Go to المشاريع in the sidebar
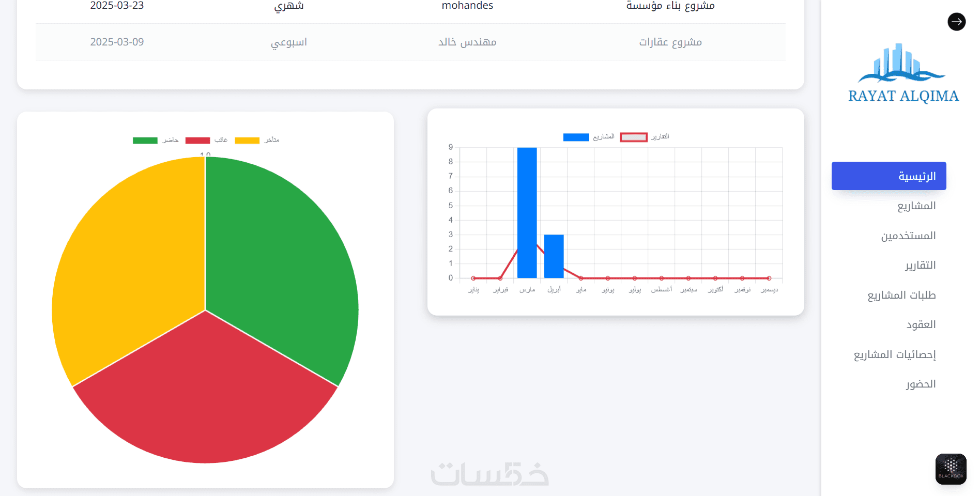The width and height of the screenshot is (980, 496). (x=916, y=206)
